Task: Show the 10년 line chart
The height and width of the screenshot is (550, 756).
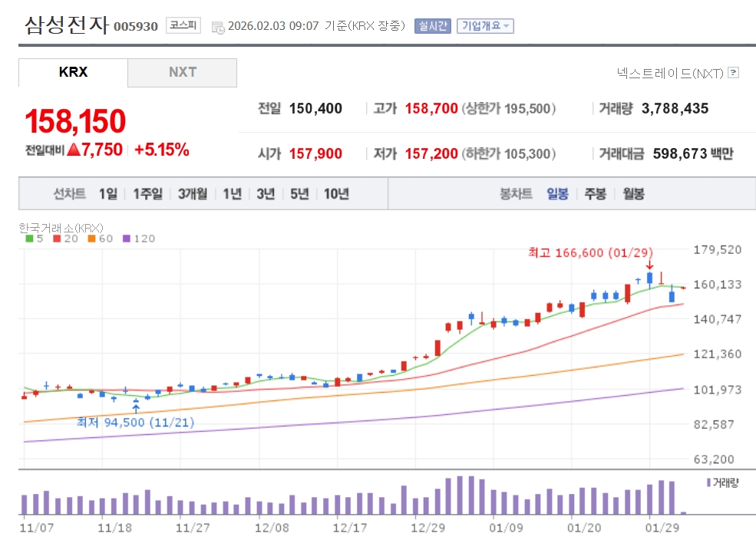Action: point(336,194)
